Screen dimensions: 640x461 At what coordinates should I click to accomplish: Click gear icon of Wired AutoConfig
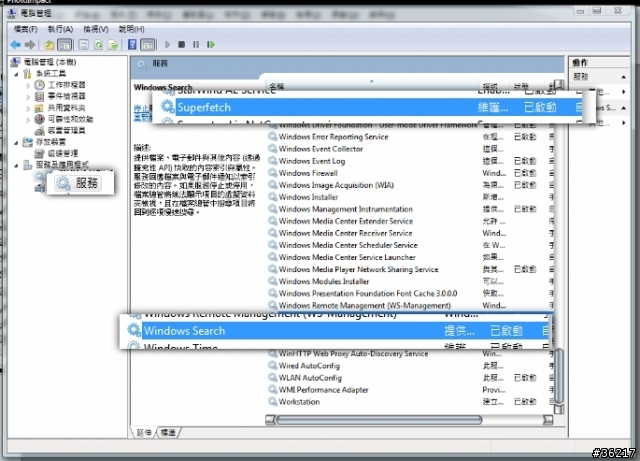click(x=272, y=365)
